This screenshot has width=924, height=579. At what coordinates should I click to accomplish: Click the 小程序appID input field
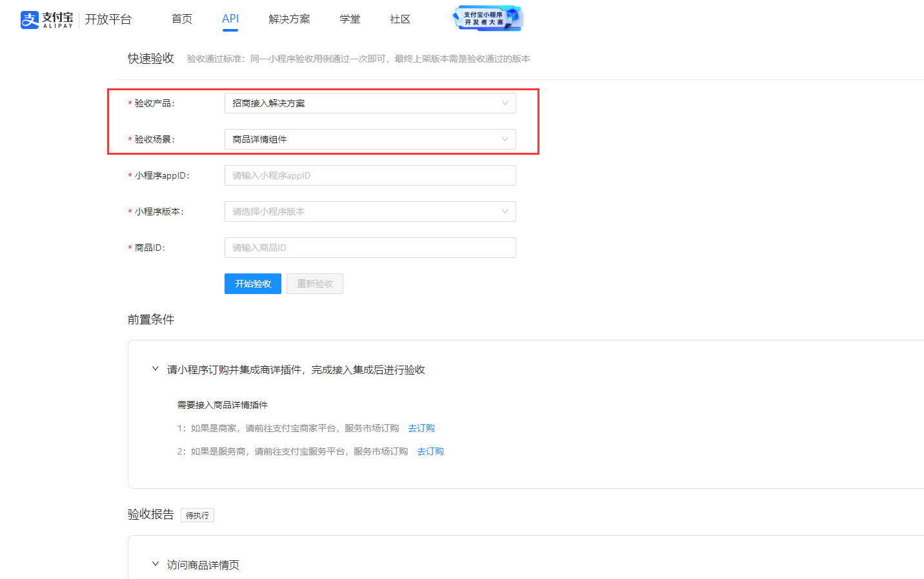coord(370,175)
